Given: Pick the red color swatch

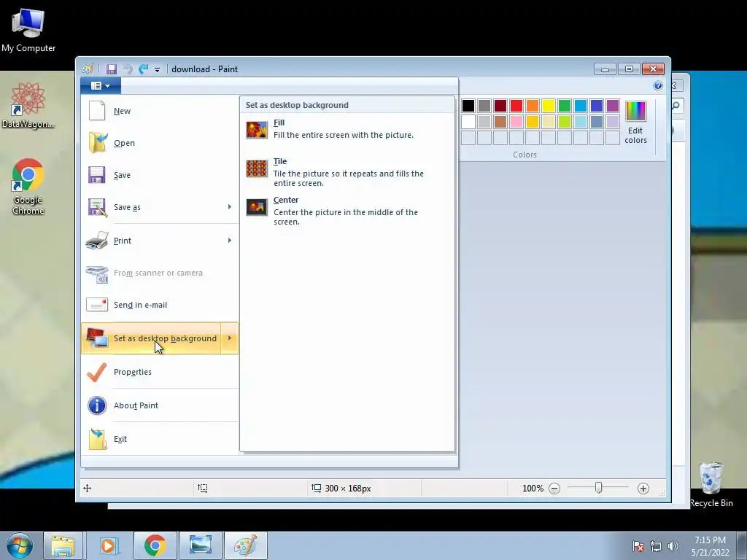Looking at the screenshot, I should [x=516, y=106].
